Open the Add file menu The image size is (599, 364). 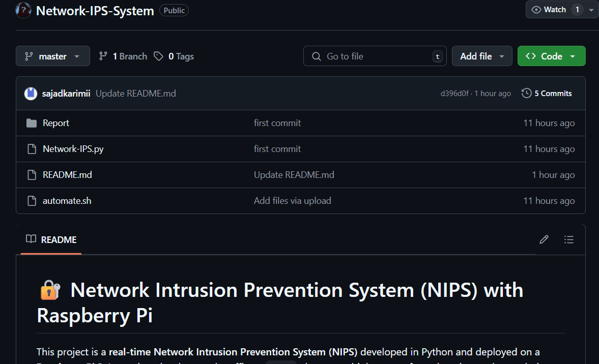tap(481, 56)
